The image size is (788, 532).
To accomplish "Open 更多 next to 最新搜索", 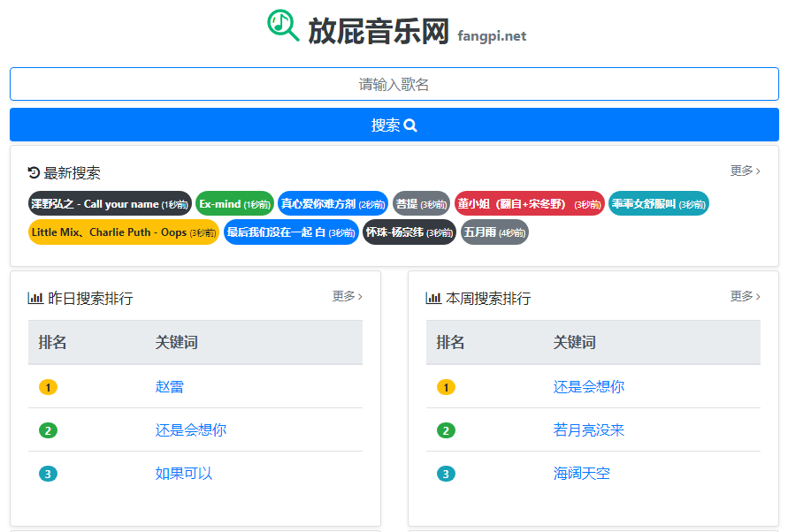I will pyautogui.click(x=744, y=172).
